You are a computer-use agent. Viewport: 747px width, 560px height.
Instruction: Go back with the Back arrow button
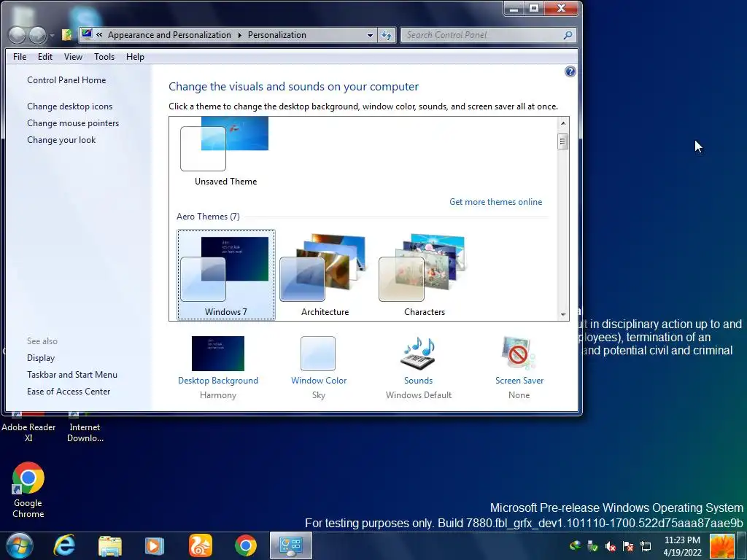coord(18,35)
